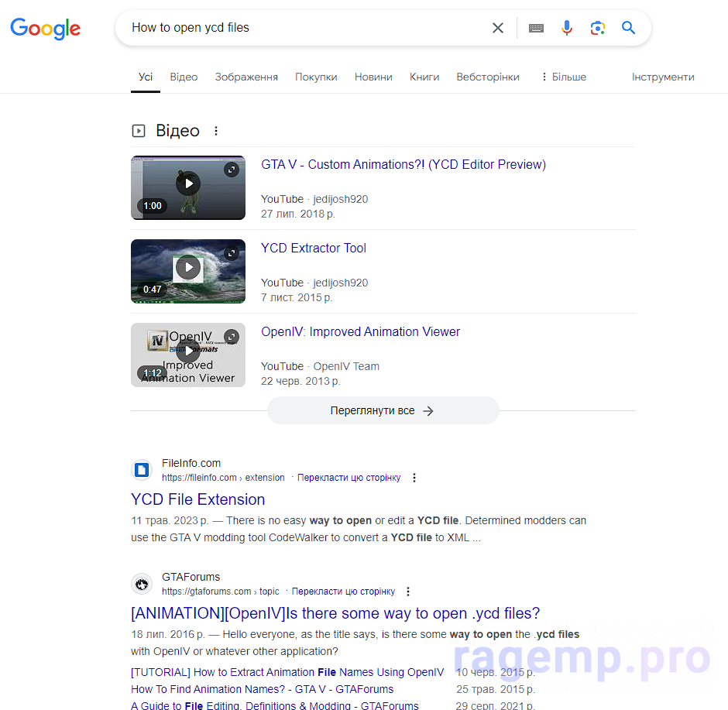Image resolution: width=728 pixels, height=710 pixels.
Task: Play the GTA V Custom Animations video
Action: click(x=188, y=184)
